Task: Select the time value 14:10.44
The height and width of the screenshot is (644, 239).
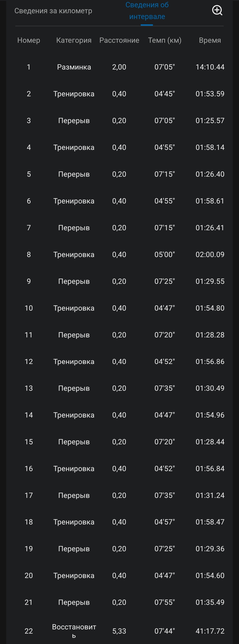Action: click(210, 67)
